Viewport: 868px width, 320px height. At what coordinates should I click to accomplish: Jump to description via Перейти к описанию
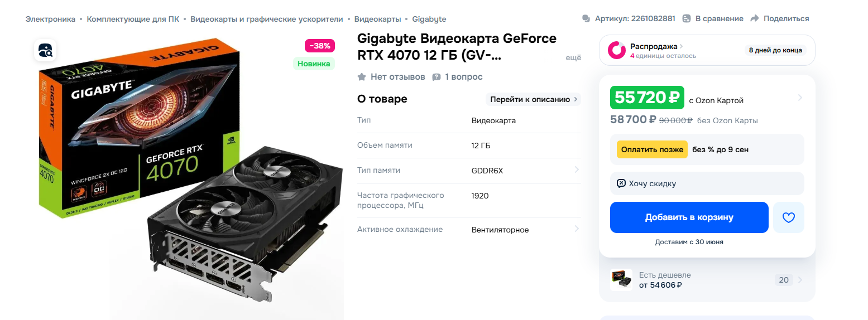point(534,99)
